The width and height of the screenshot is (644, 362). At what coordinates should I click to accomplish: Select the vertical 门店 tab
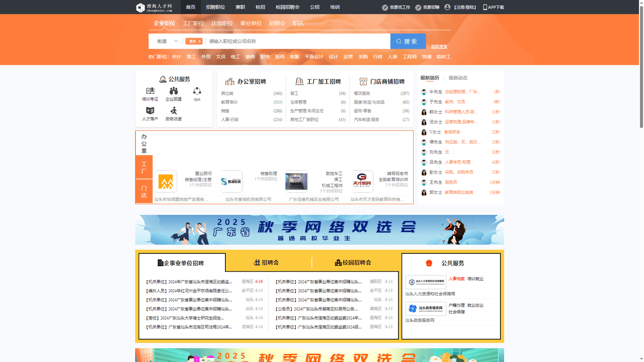tap(144, 192)
